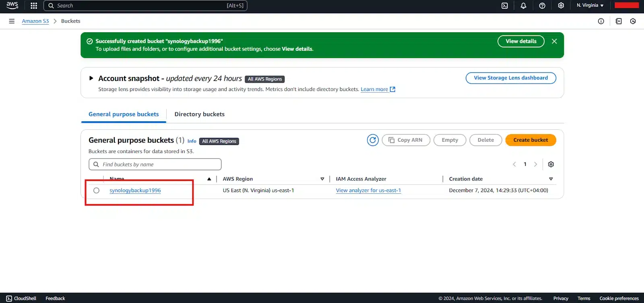The width and height of the screenshot is (644, 303).
Task: Toggle the left navigation hamburger menu
Action: click(12, 21)
